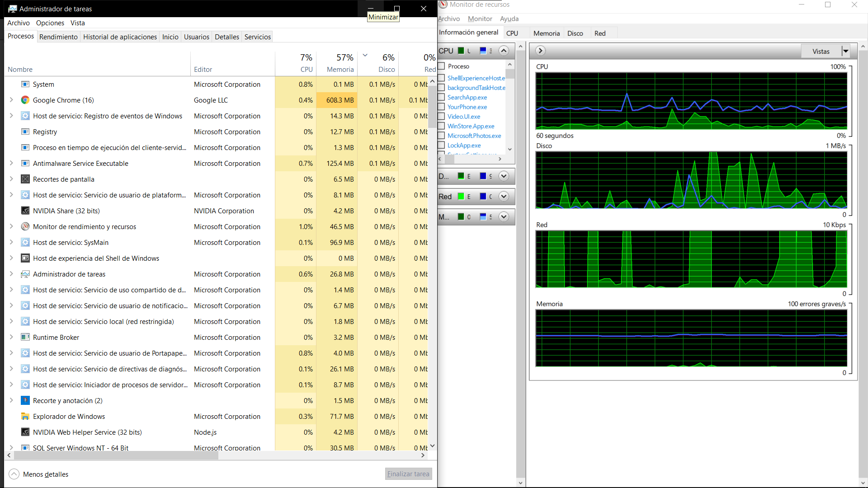Click the Explorador de Windows folder icon
The width and height of the screenshot is (868, 488).
[25, 417]
